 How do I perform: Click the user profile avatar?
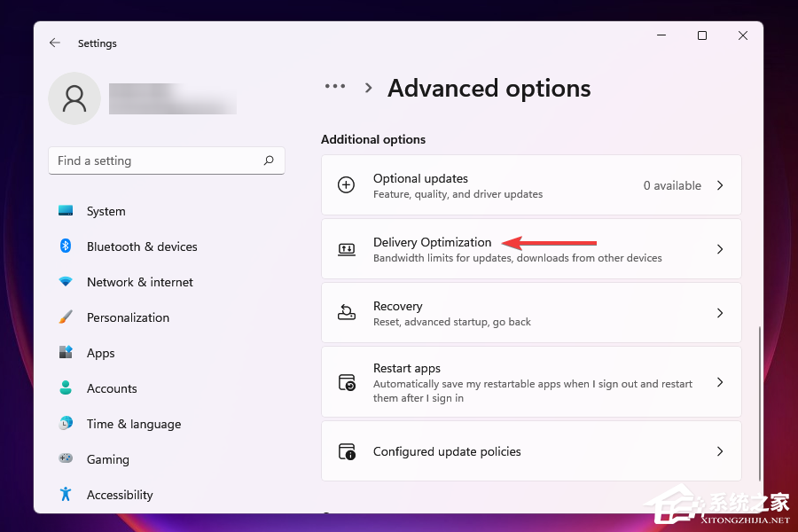(74, 98)
